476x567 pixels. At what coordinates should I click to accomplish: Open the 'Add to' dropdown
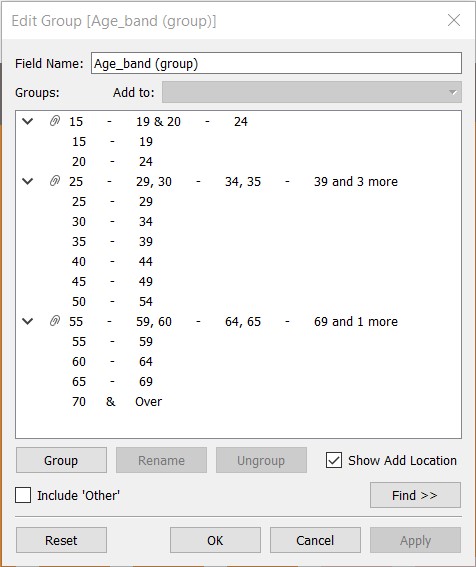pos(312,92)
